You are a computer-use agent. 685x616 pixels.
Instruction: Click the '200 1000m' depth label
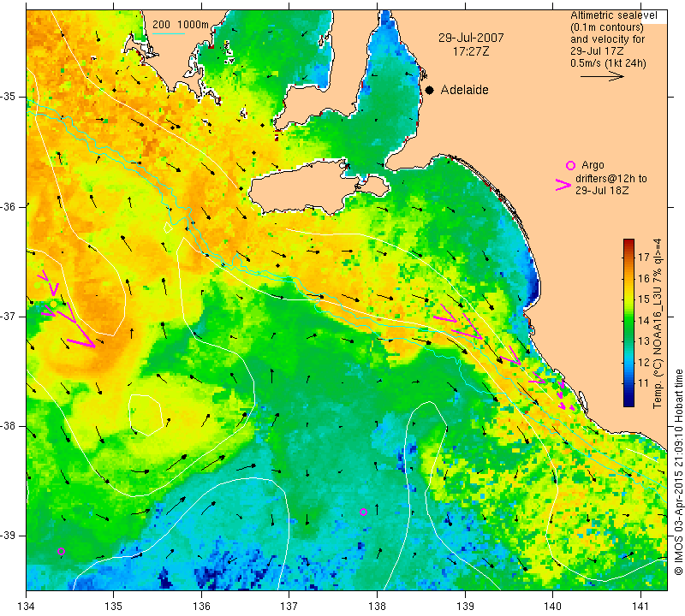click(181, 25)
